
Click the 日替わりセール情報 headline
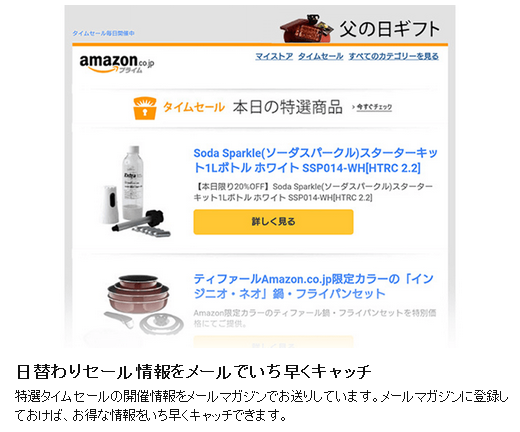tap(193, 372)
